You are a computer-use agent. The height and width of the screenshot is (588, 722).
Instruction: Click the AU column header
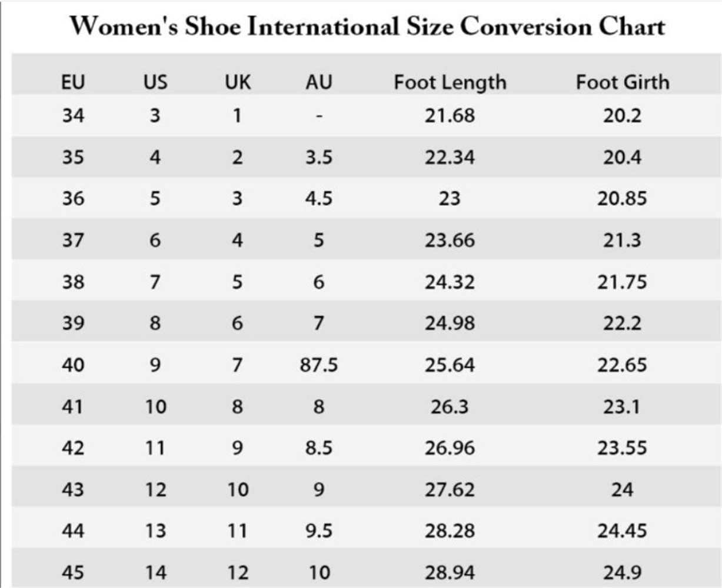tap(318, 82)
